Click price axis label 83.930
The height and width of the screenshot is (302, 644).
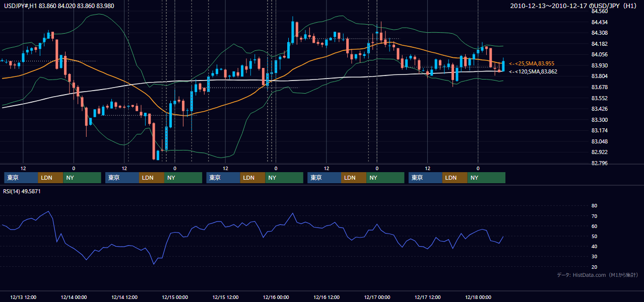(x=600, y=65)
